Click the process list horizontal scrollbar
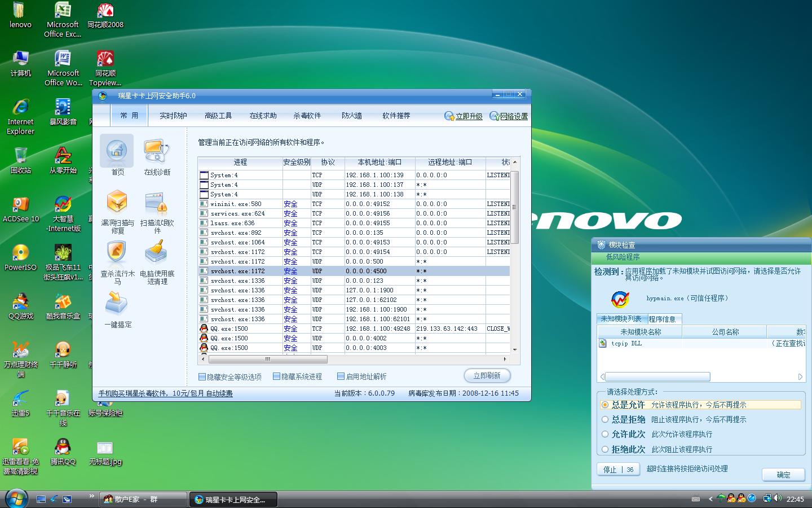 [268, 359]
